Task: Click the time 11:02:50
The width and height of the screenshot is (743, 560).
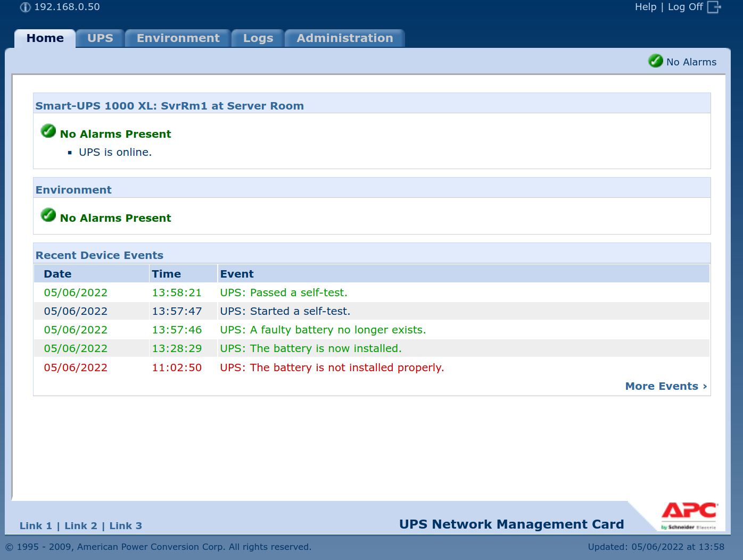Action: point(177,367)
